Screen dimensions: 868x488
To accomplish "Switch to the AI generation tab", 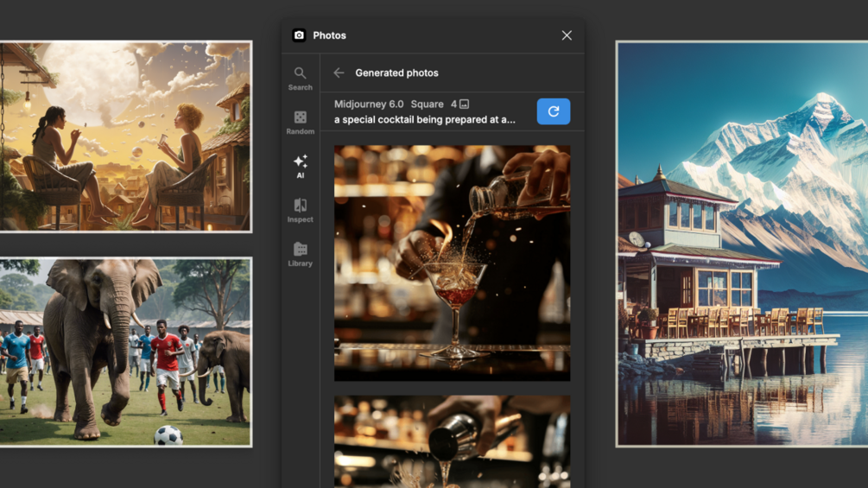I will pyautogui.click(x=300, y=167).
